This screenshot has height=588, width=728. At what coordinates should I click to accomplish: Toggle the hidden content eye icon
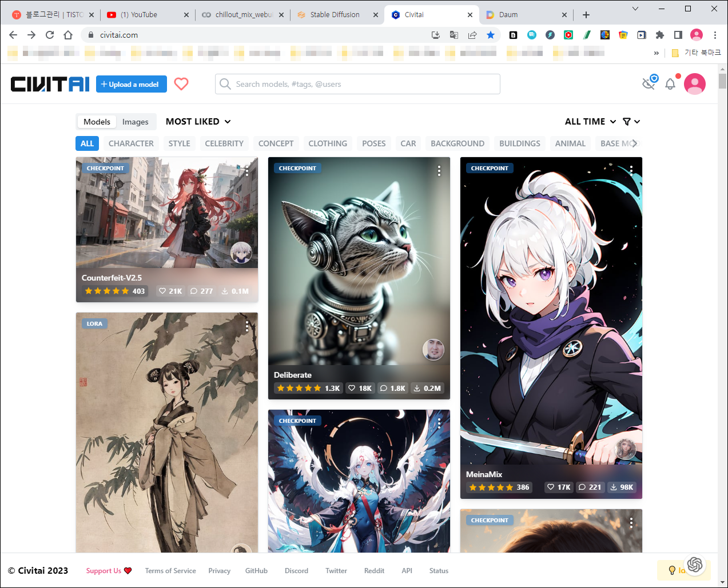[x=649, y=83]
